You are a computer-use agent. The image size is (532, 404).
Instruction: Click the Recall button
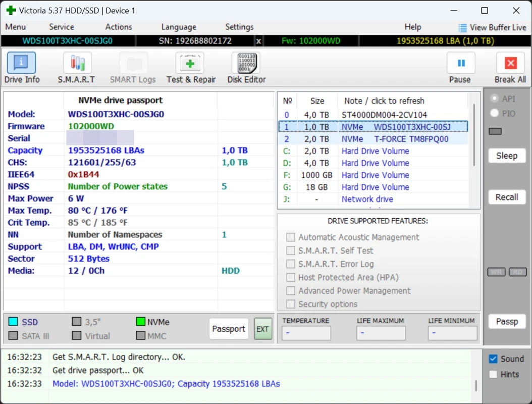pyautogui.click(x=506, y=197)
